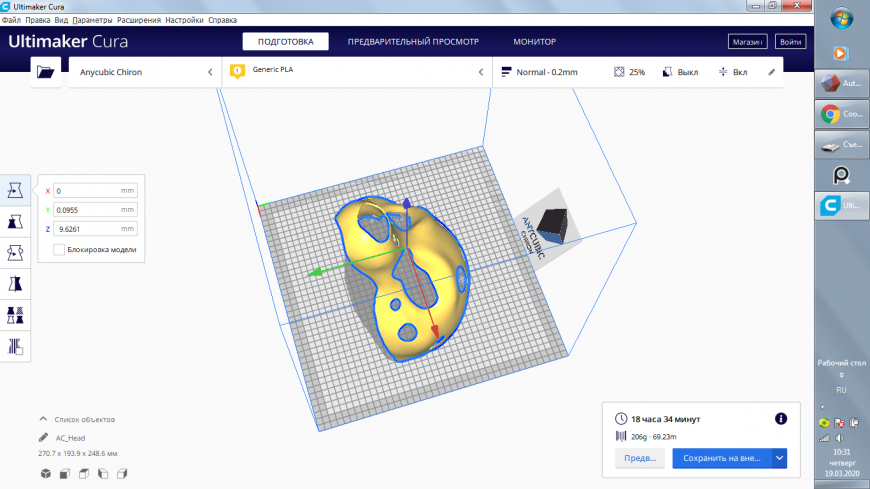Click the Предв... preview button

[640, 458]
